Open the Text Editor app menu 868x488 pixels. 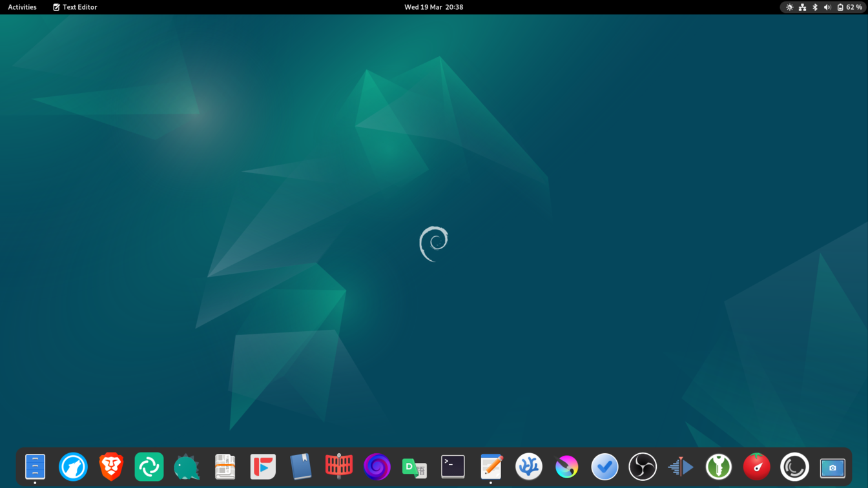[75, 7]
